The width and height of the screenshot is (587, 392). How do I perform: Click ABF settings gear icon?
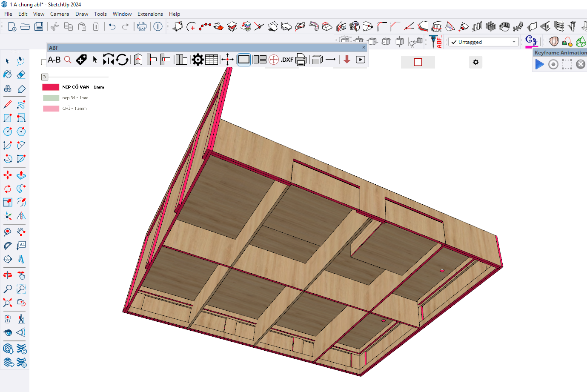(198, 60)
